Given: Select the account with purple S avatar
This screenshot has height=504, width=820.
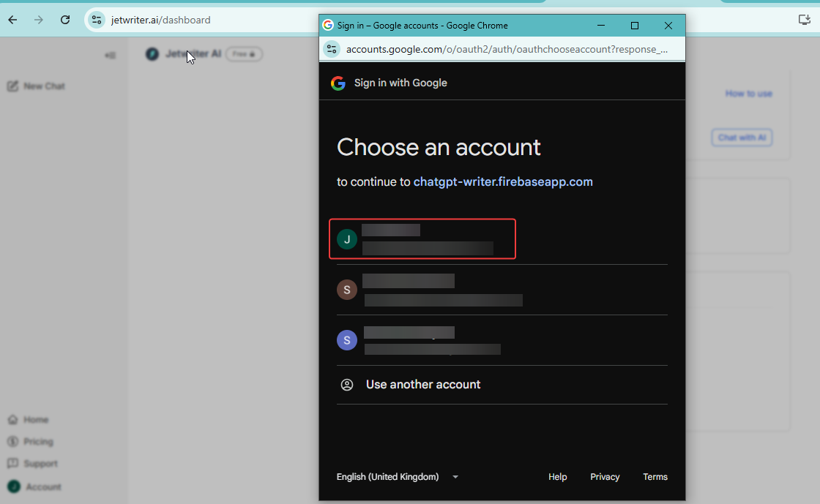Looking at the screenshot, I should click(x=502, y=340).
